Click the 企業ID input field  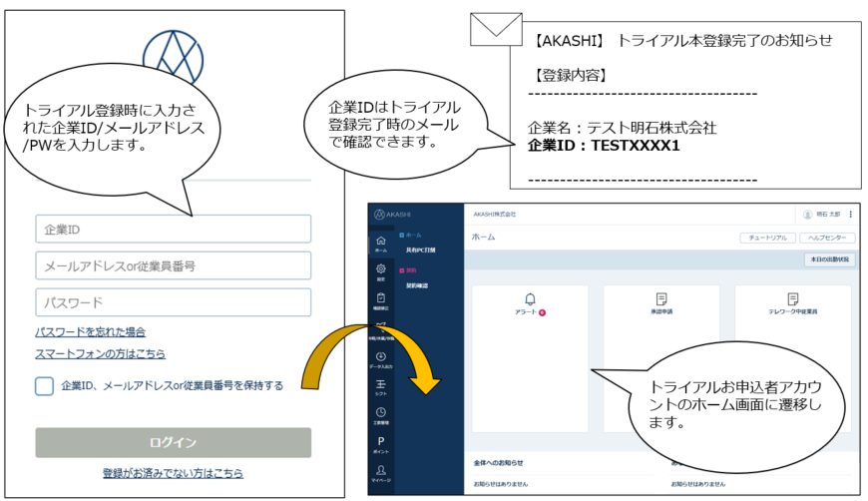pos(174,230)
